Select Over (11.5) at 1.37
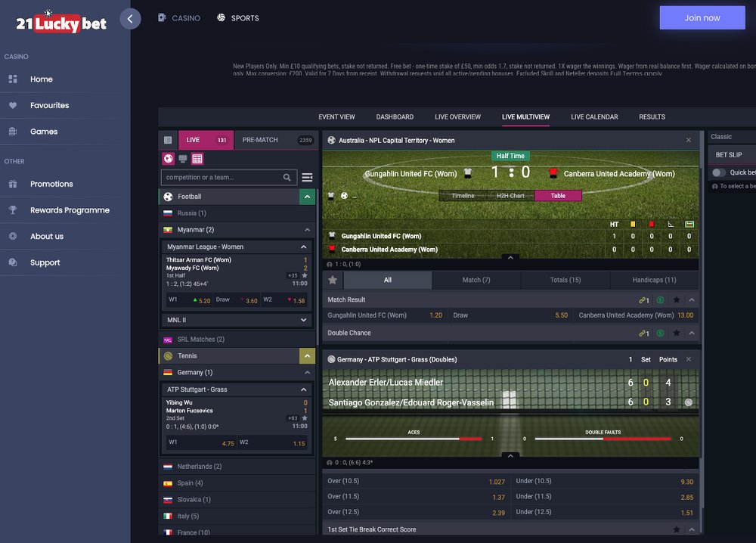The image size is (756, 543). (416, 497)
